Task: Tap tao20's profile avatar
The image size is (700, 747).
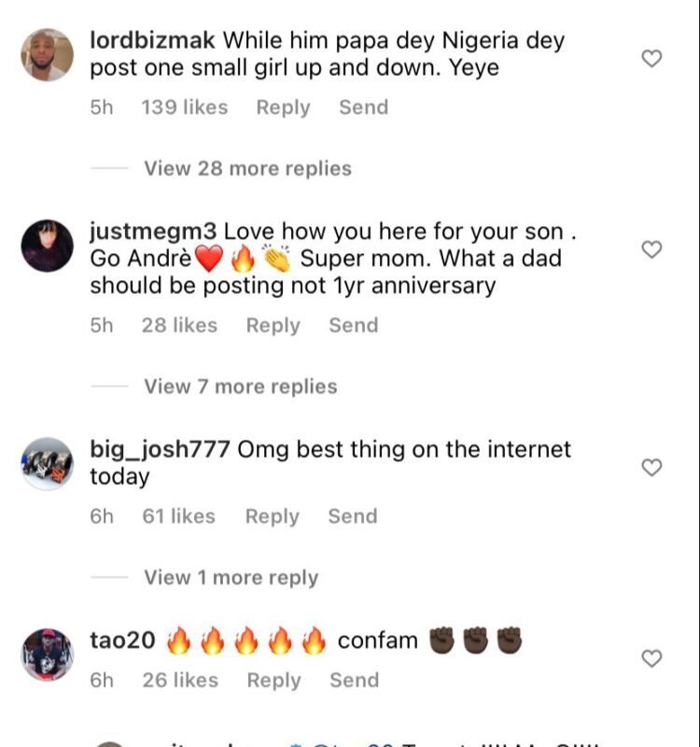Action: tap(47, 655)
